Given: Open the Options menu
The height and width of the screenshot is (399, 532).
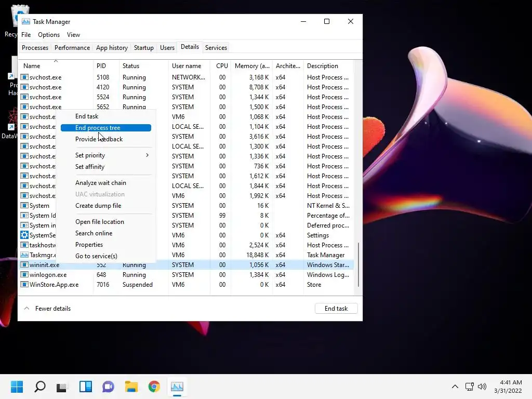Looking at the screenshot, I should (x=48, y=35).
